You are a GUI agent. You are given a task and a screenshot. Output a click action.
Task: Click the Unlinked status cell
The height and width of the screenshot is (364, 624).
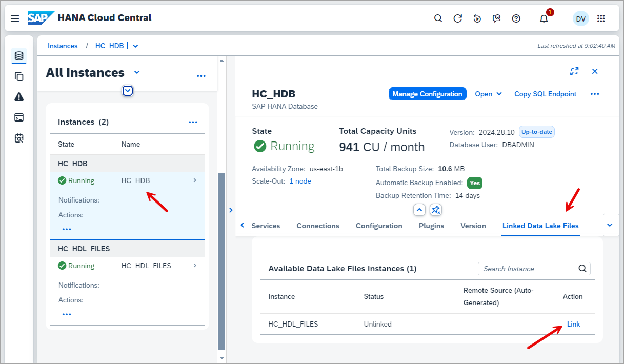pos(378,324)
